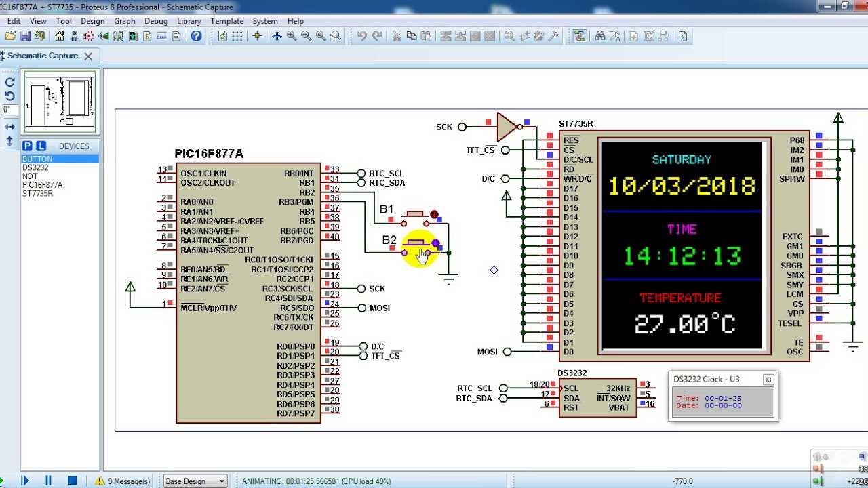Screen dimensions: 868x488
Task: Click the P pick devices button
Action: coord(27,146)
